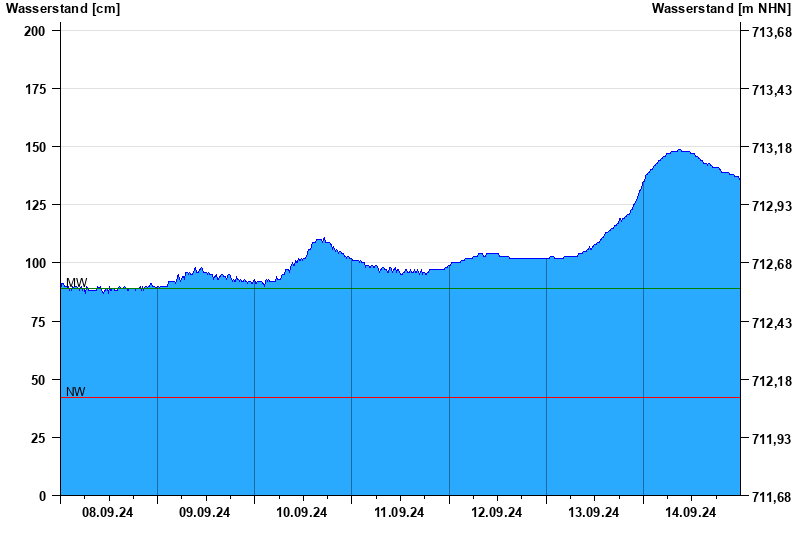This screenshot has width=800, height=550.
Task: Click the 'Wasserstand [m NHN]' axis title
Action: (721, 9)
